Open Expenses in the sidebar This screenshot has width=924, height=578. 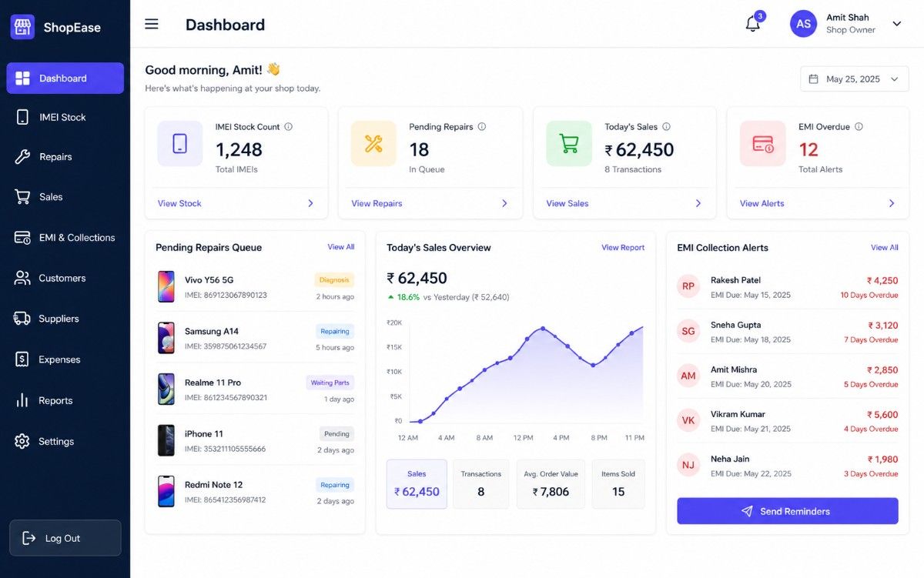coord(65,359)
